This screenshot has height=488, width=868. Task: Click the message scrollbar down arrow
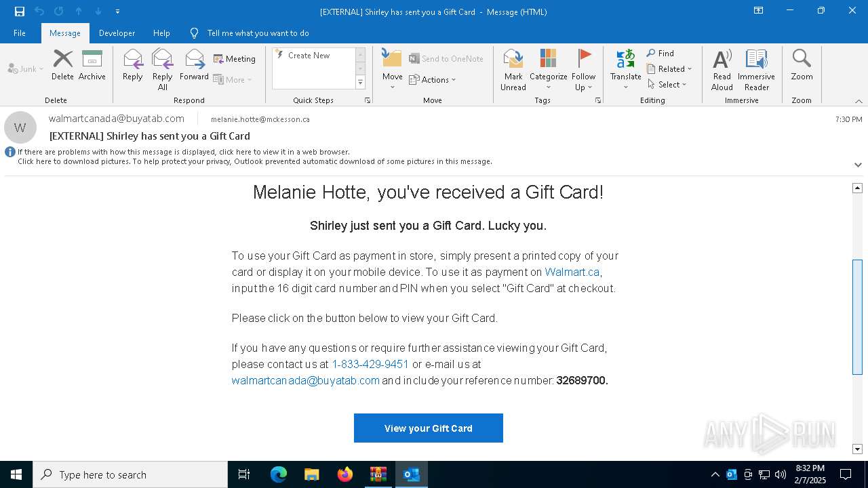point(857,449)
